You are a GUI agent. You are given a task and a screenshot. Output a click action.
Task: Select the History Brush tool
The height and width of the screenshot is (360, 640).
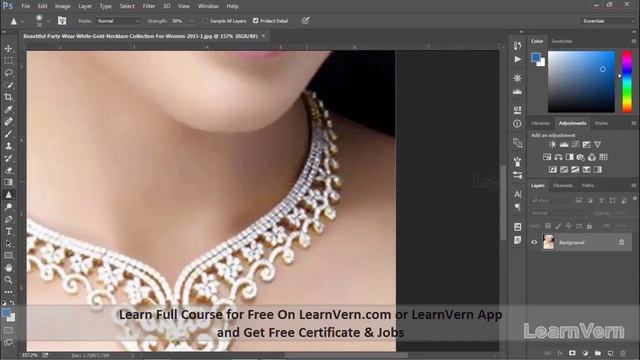[8, 158]
